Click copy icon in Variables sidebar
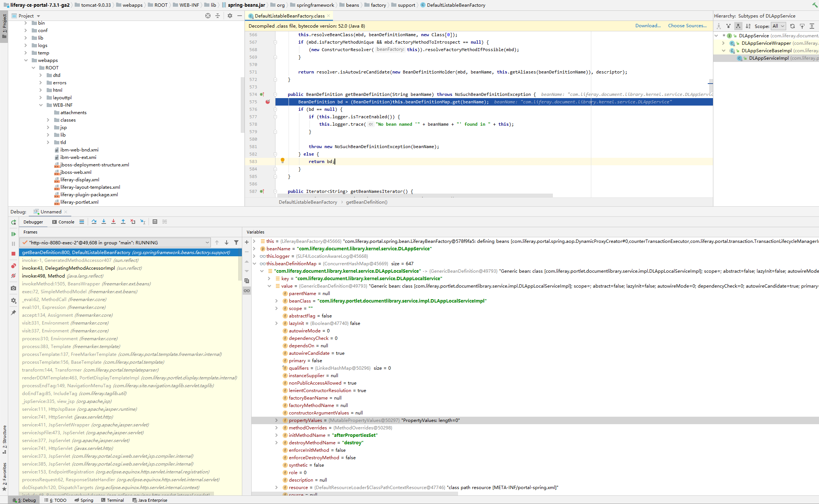 point(247,281)
